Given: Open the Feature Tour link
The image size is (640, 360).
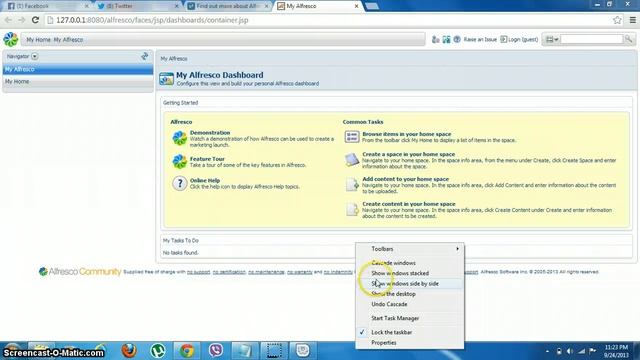Looking at the screenshot, I should [x=207, y=159].
